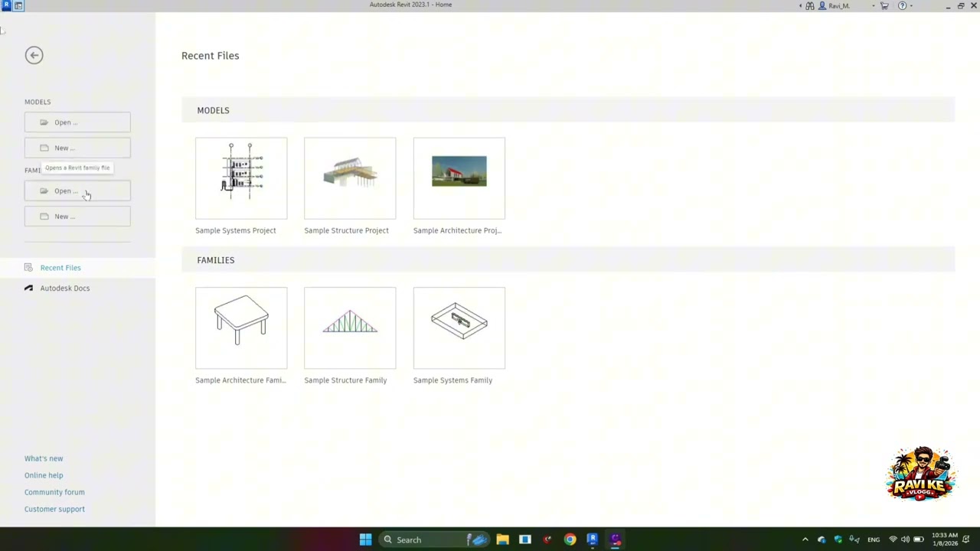Click the volume speaker tray icon
This screenshot has width=980, height=551.
coord(905,540)
